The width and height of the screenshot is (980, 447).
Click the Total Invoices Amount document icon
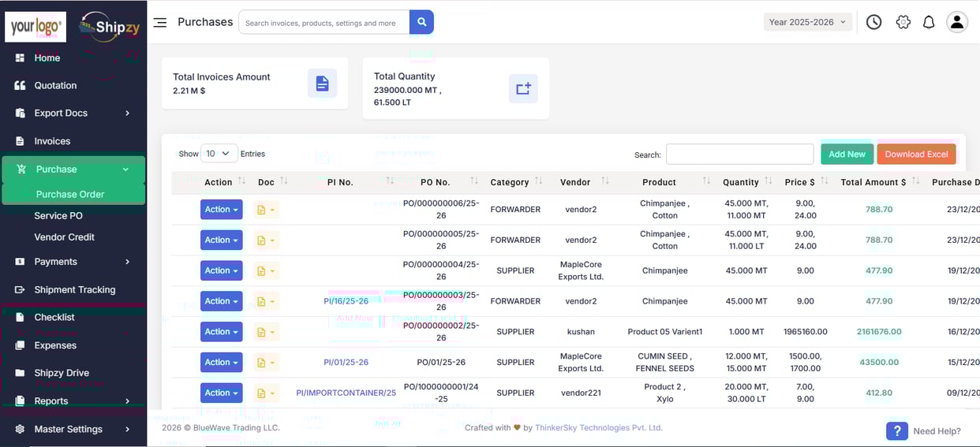tap(322, 84)
